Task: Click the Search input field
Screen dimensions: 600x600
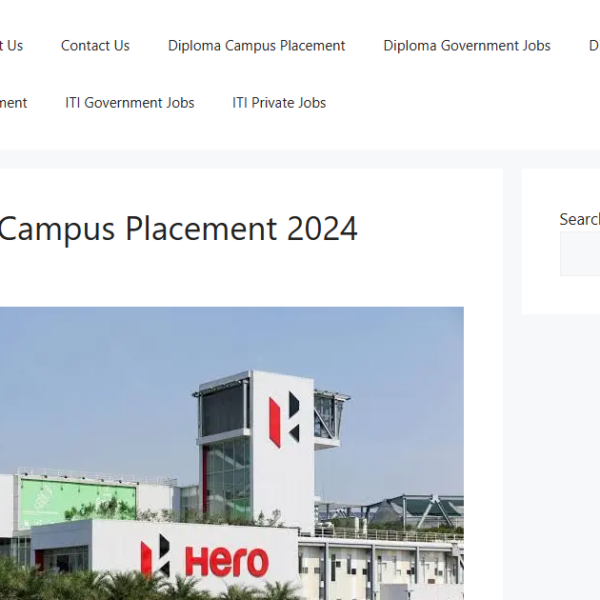Action: click(x=580, y=253)
